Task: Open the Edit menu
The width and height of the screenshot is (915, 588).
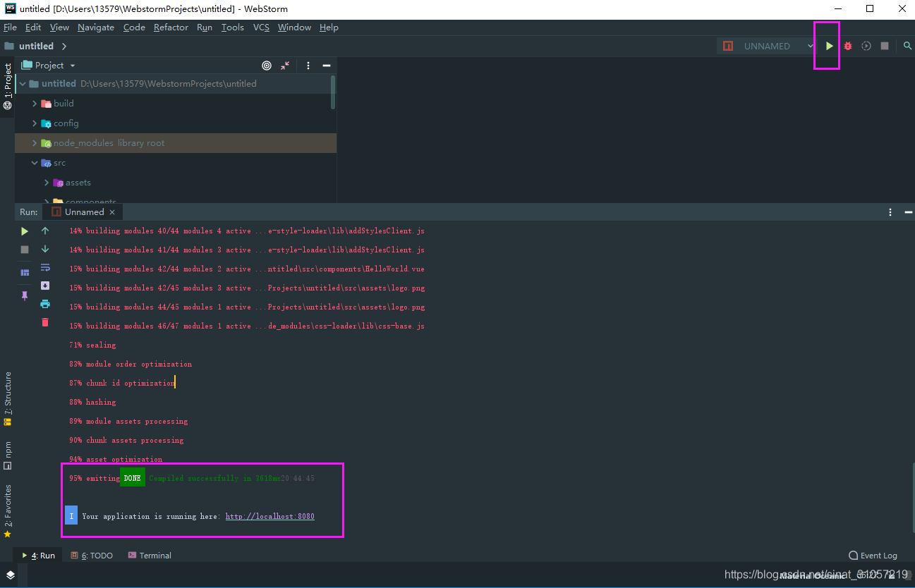Action: pyautogui.click(x=33, y=27)
